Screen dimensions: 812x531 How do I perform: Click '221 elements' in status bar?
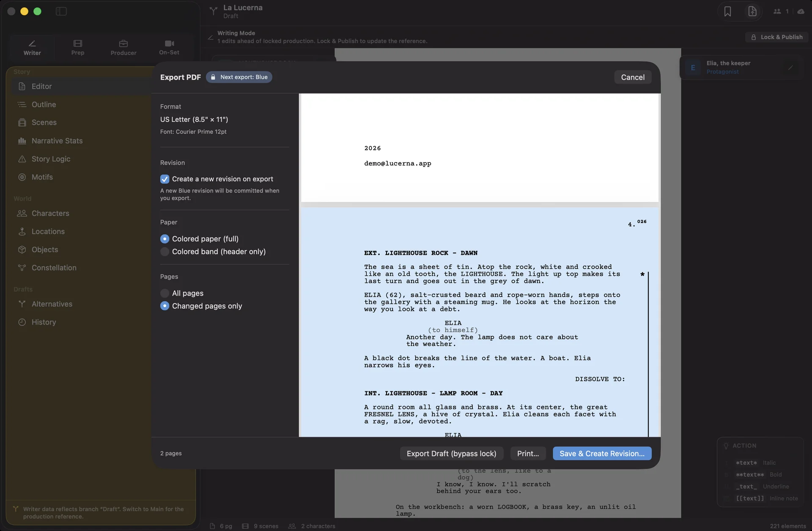pyautogui.click(x=788, y=526)
